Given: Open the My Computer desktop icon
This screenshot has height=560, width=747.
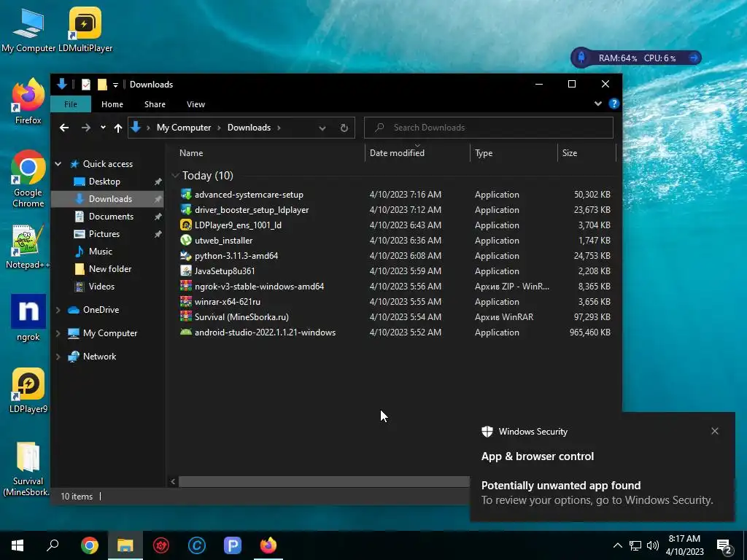Looking at the screenshot, I should click(x=28, y=29).
